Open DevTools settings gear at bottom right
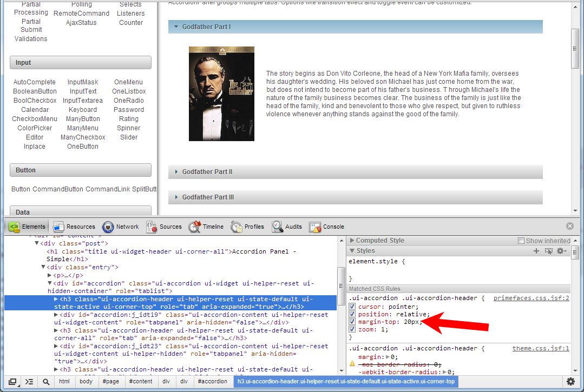Screen dimensions: 584x392 coord(570,381)
